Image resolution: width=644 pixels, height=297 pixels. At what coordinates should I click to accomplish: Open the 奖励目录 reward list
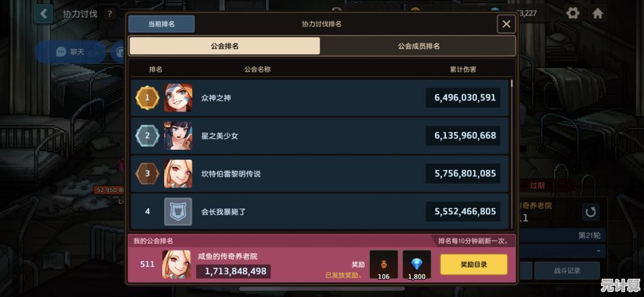point(474,264)
